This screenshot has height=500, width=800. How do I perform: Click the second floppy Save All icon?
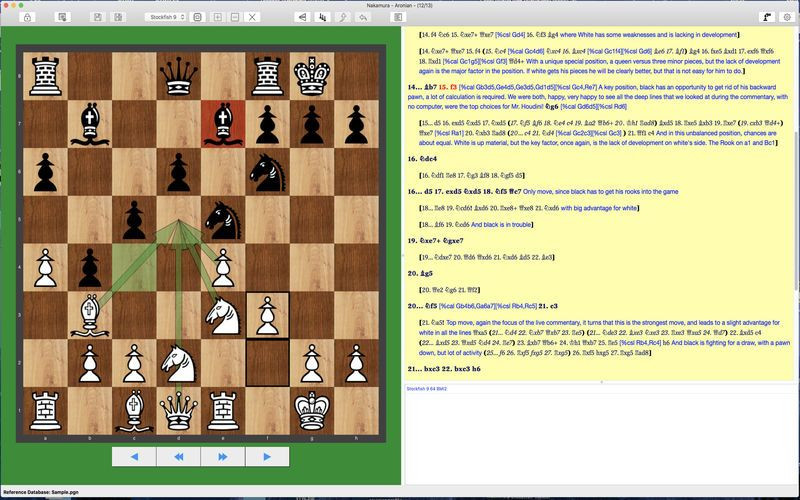pyautogui.click(x=118, y=17)
